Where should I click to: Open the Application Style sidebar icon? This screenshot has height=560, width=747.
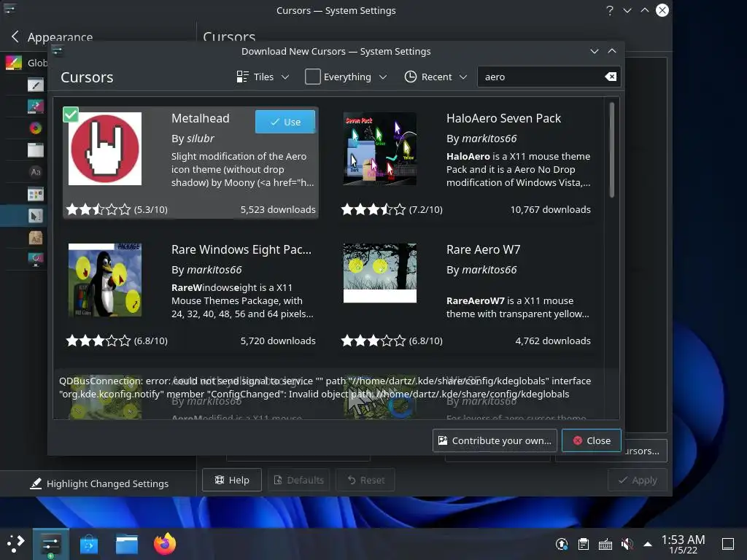click(x=35, y=85)
